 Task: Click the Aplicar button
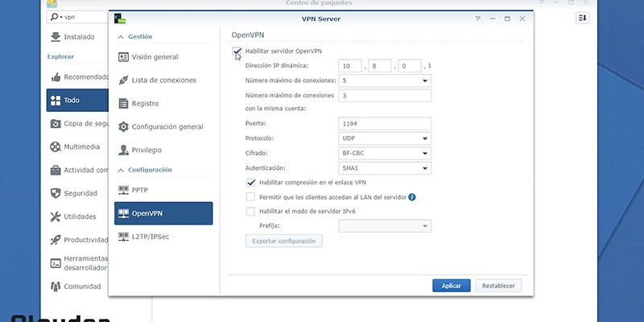click(452, 286)
